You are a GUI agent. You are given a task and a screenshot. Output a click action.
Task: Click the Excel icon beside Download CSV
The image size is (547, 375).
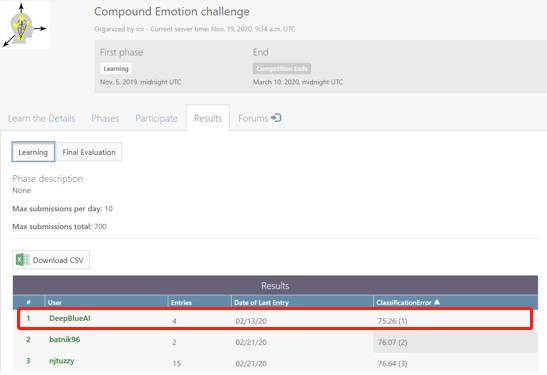pyautogui.click(x=23, y=260)
